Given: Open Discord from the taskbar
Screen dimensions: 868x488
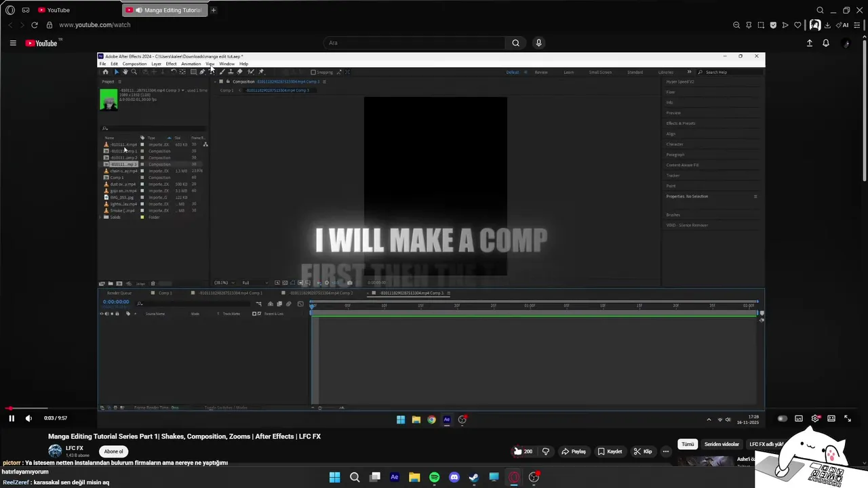Looking at the screenshot, I should click(x=454, y=477).
